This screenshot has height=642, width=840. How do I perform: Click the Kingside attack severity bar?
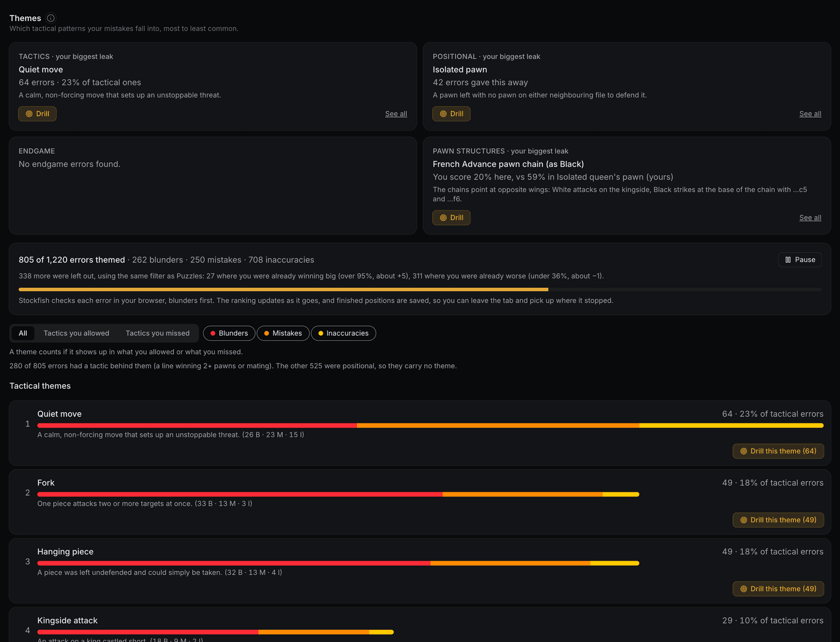[x=215, y=632]
